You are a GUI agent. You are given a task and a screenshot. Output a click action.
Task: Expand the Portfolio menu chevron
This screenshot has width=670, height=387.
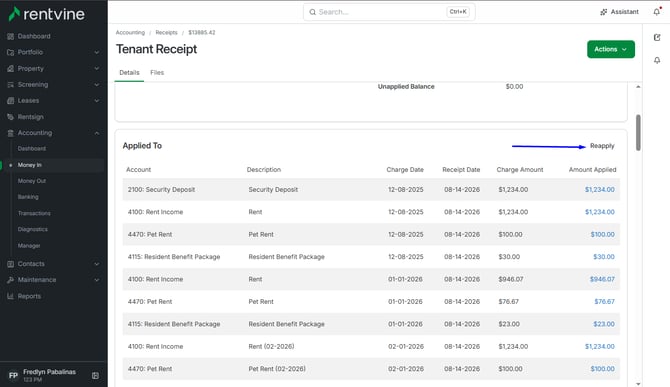(x=97, y=52)
